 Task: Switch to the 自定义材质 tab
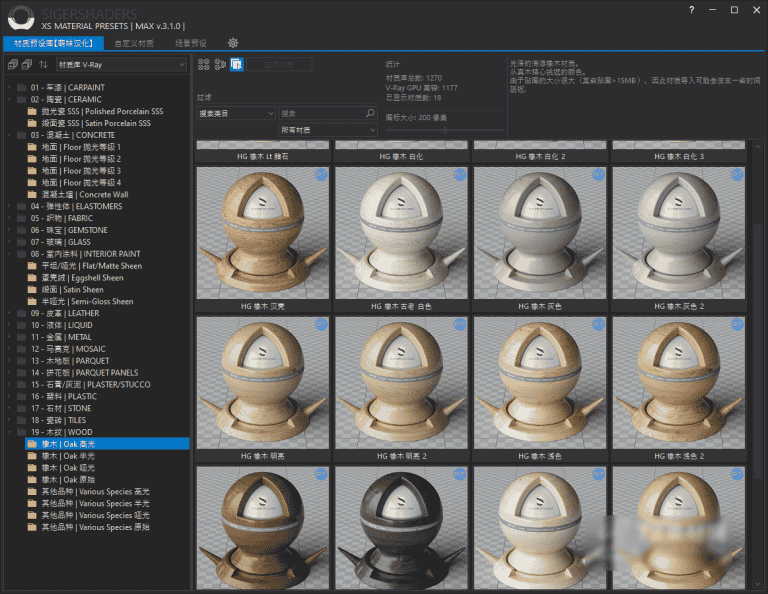[134, 43]
